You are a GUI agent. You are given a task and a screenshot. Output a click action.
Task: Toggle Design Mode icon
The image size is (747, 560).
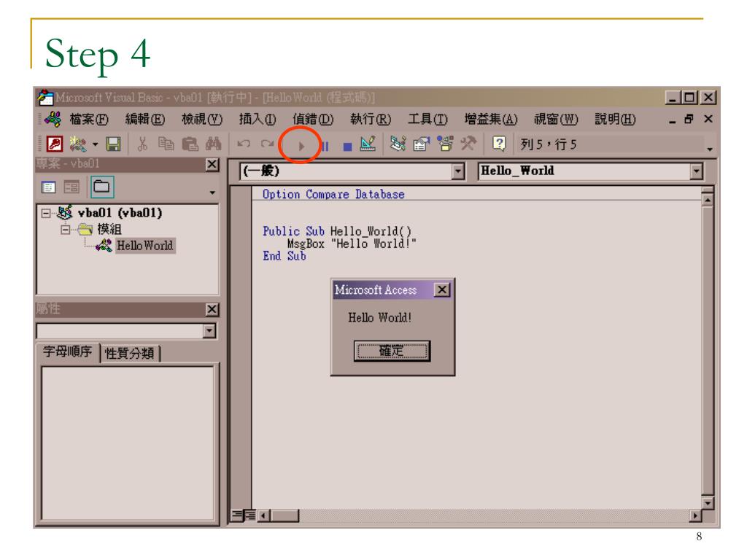pyautogui.click(x=368, y=144)
